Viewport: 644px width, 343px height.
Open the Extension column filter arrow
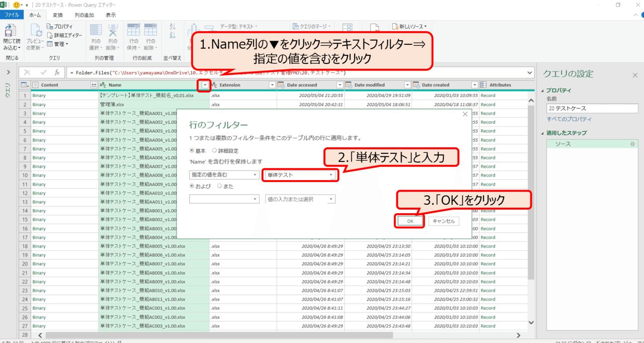pos(272,85)
